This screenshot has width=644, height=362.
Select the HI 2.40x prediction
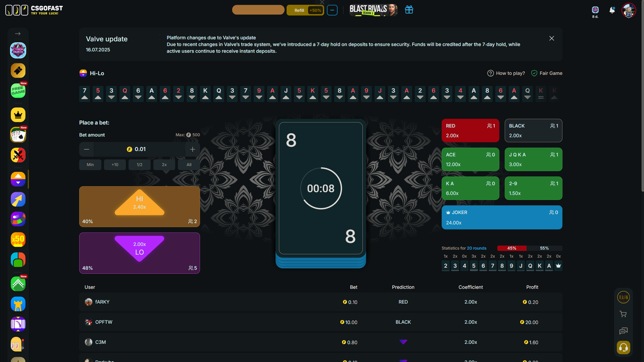pyautogui.click(x=139, y=206)
